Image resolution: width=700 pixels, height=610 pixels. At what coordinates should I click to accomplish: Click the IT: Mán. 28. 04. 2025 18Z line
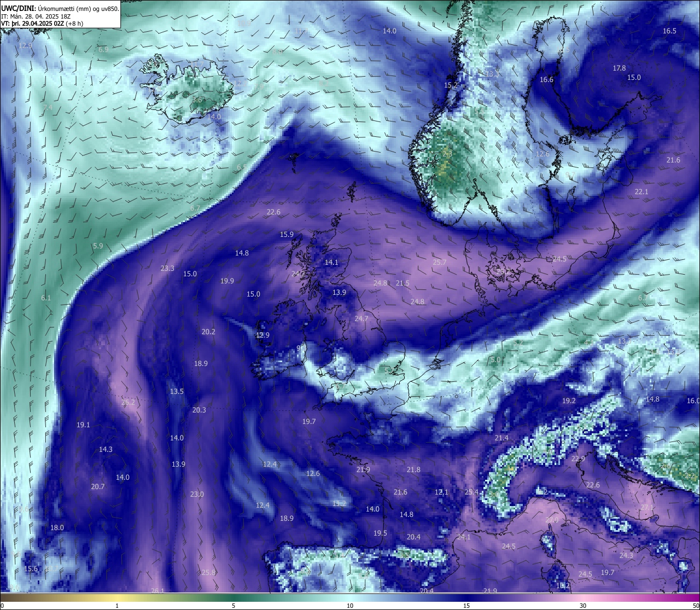point(36,16)
